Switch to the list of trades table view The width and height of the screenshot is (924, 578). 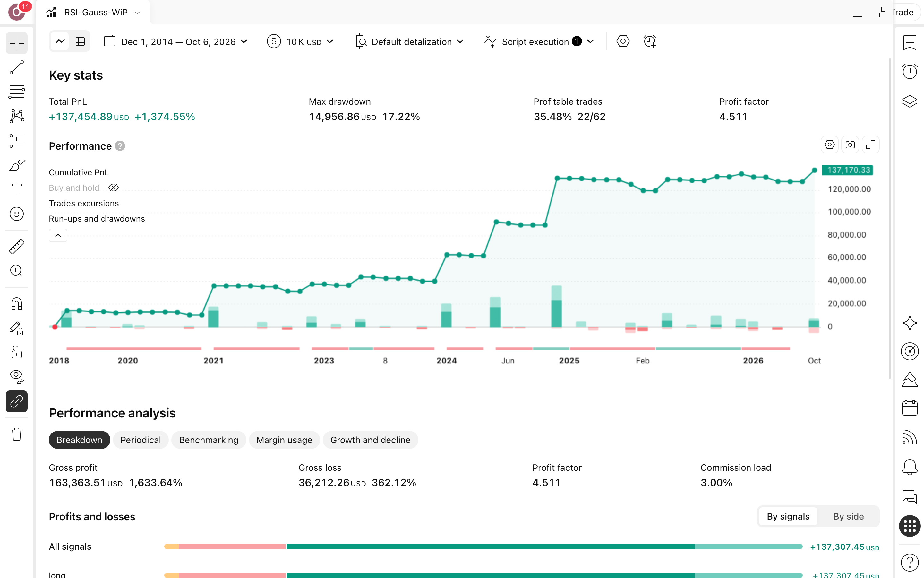80,41
